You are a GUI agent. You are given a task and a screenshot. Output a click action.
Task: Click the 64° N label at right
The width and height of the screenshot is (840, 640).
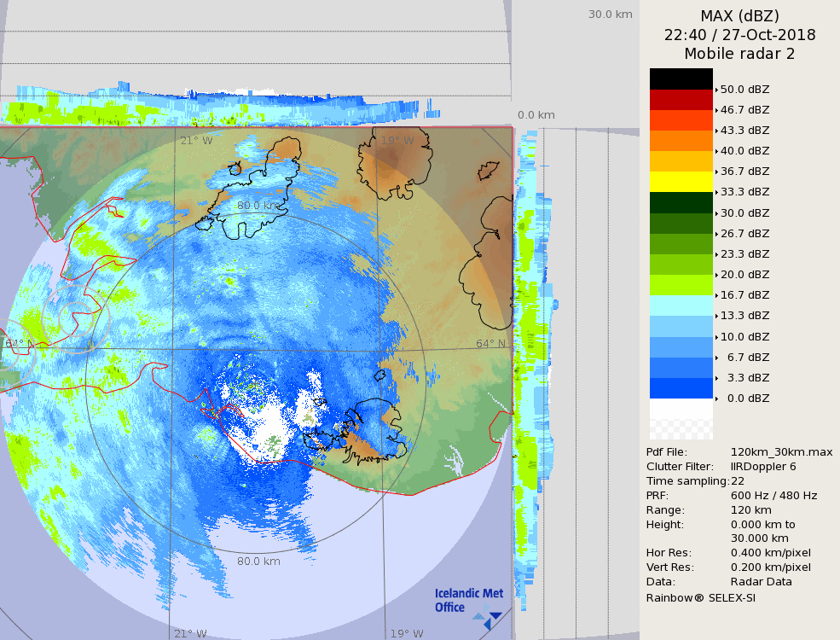point(490,344)
